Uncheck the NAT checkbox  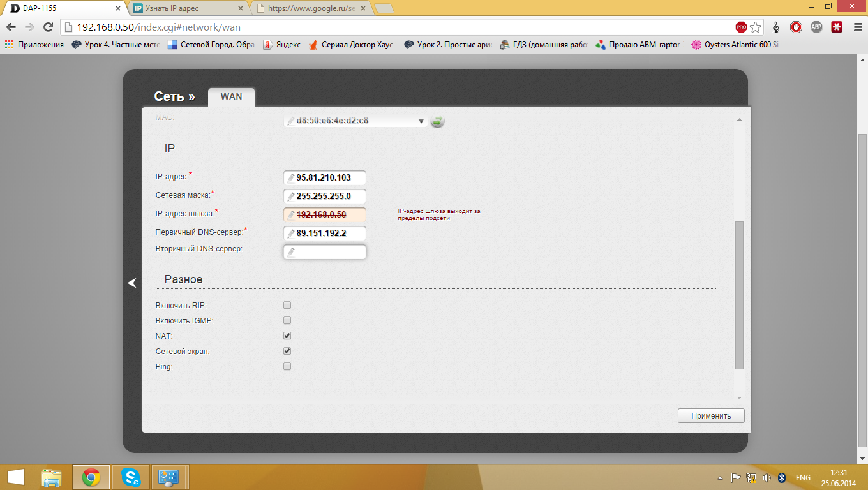point(287,336)
